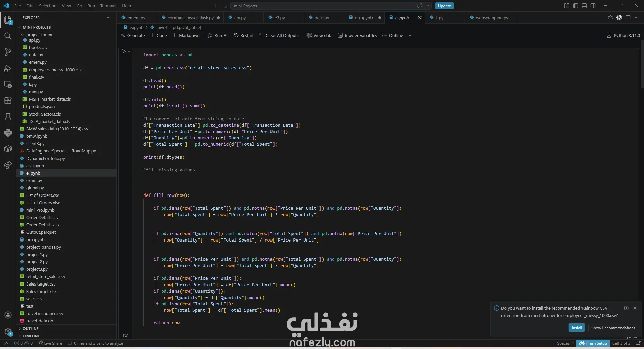Open the Run and Debug view
This screenshot has width=644, height=349.
pos(8,68)
